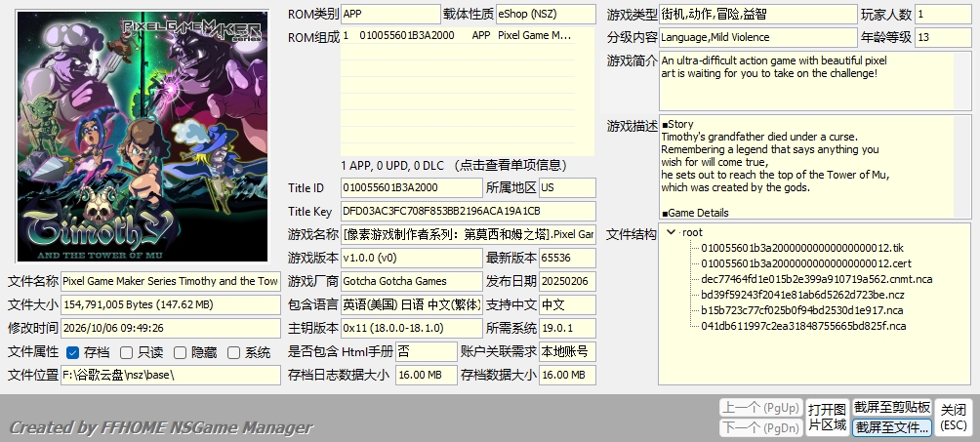This screenshot has width=980, height=442.
Task: Click the 发布日期 field showing 20250206
Action: 567,281
